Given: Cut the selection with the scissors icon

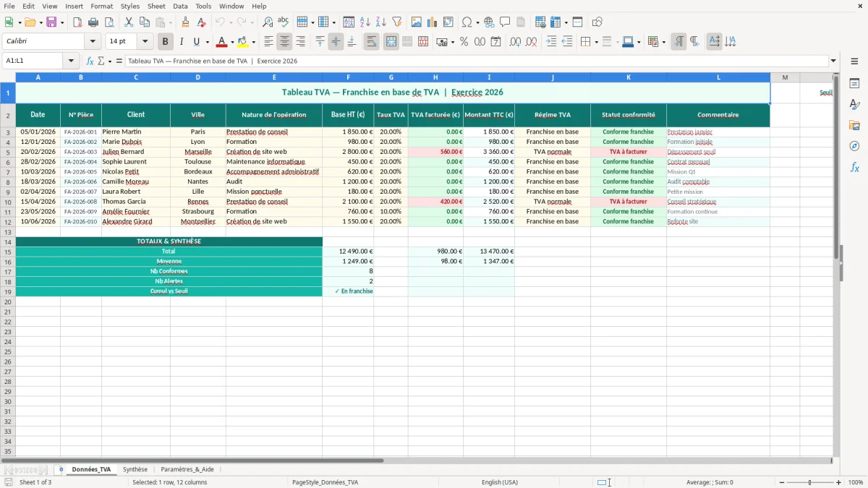Looking at the screenshot, I should click(129, 22).
